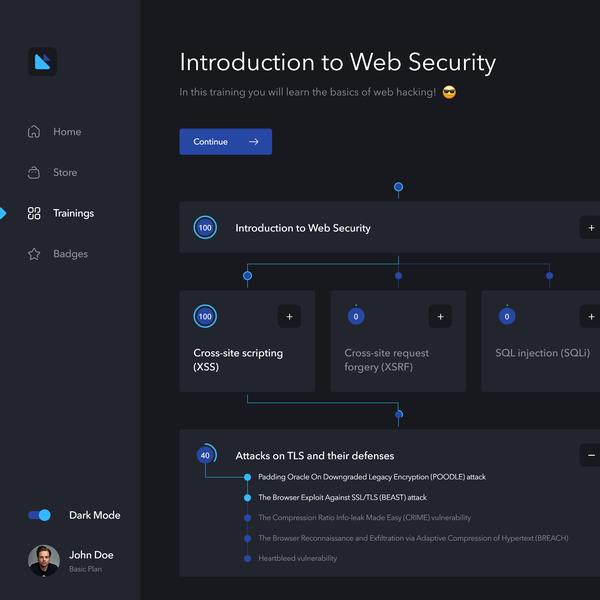The image size is (600, 600).
Task: Click the active-item marker beside Trainings
Action: pyautogui.click(x=3, y=213)
